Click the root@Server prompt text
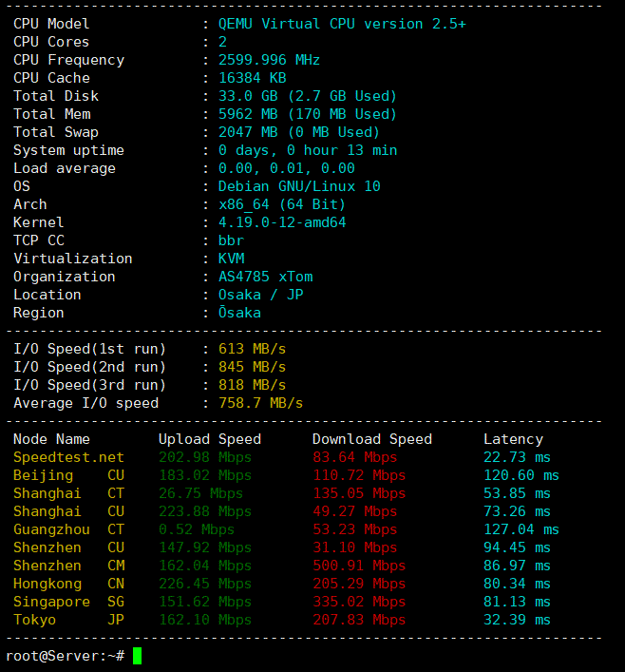The width and height of the screenshot is (625, 672). (65, 656)
